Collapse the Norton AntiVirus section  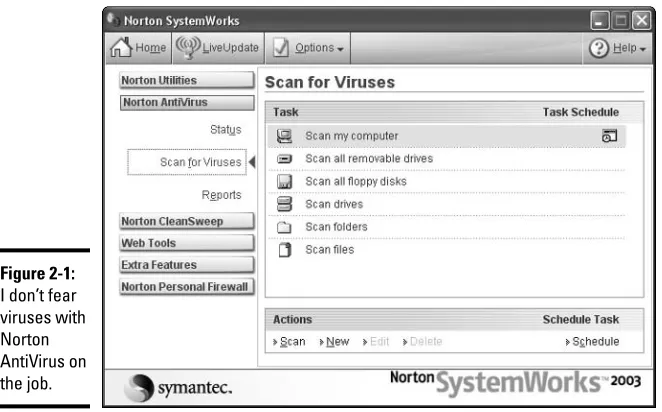tap(187, 102)
